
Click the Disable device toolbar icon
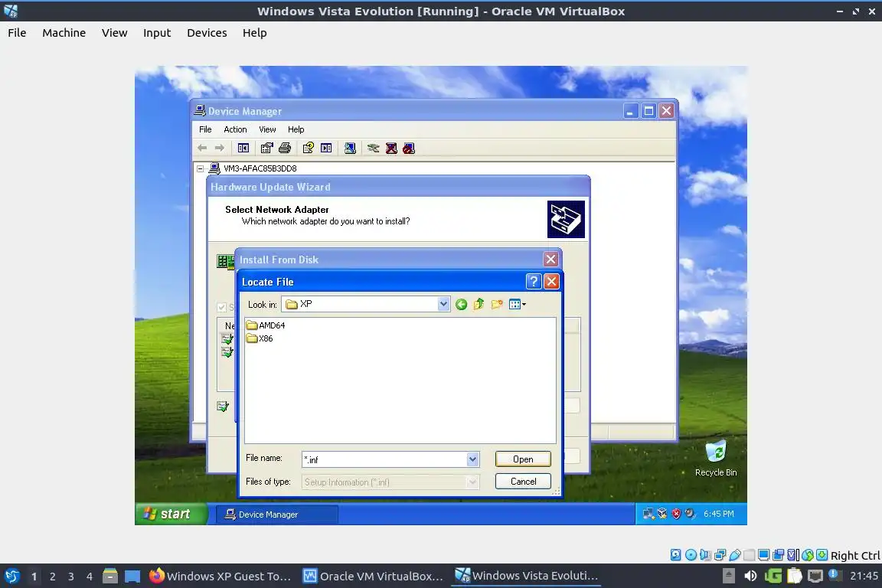tap(409, 148)
